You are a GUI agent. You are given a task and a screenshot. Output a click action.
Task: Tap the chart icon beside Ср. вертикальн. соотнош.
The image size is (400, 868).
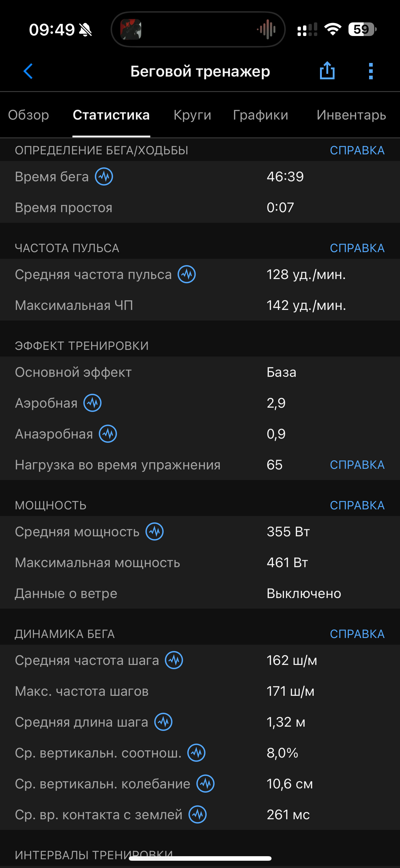197,753
